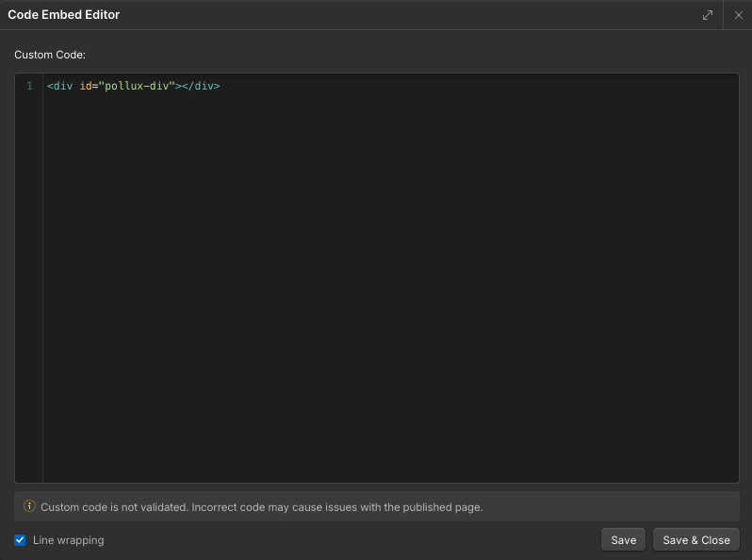This screenshot has width=752, height=560.
Task: Click the empty gutter below line 1
Action: pyautogui.click(x=29, y=283)
